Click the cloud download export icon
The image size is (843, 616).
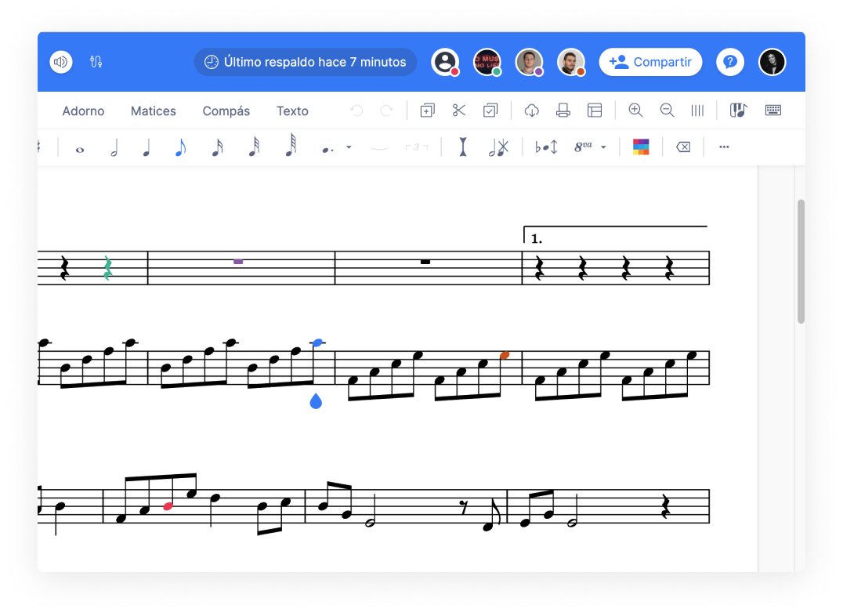(x=532, y=111)
